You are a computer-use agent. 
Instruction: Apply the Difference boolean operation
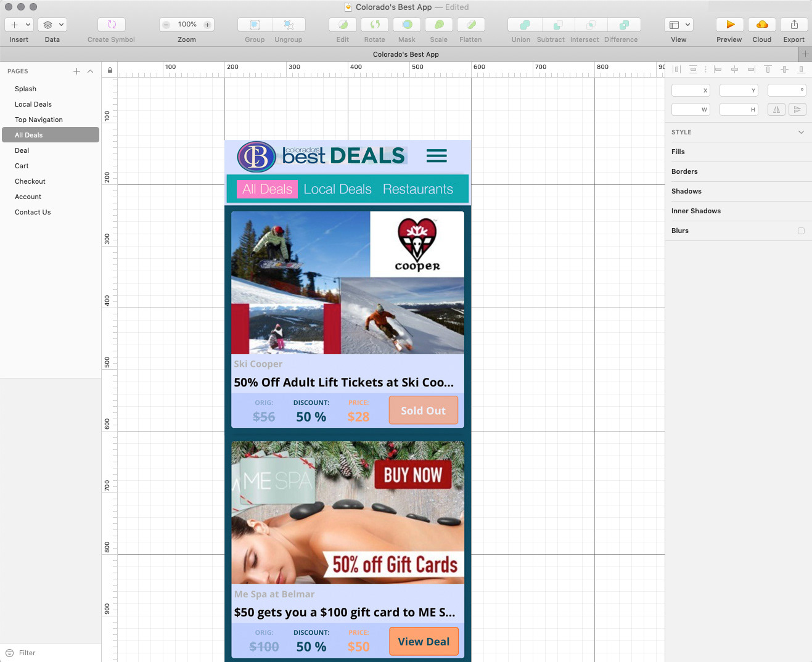pyautogui.click(x=624, y=25)
